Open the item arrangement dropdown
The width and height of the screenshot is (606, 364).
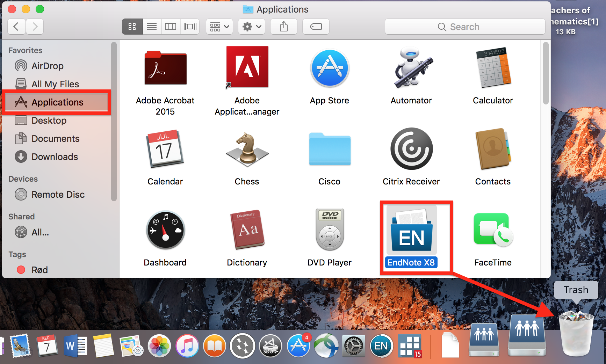point(219,27)
